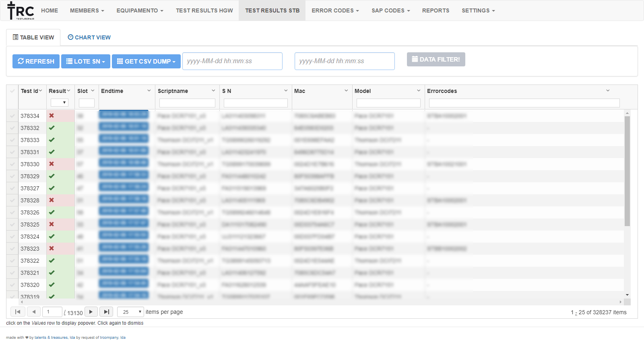Open the Result filter dropdown
Screen dimensions: 644x344
tap(60, 103)
